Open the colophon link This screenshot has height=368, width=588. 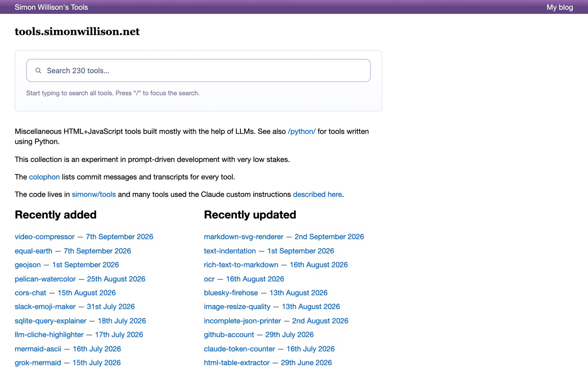click(x=45, y=177)
